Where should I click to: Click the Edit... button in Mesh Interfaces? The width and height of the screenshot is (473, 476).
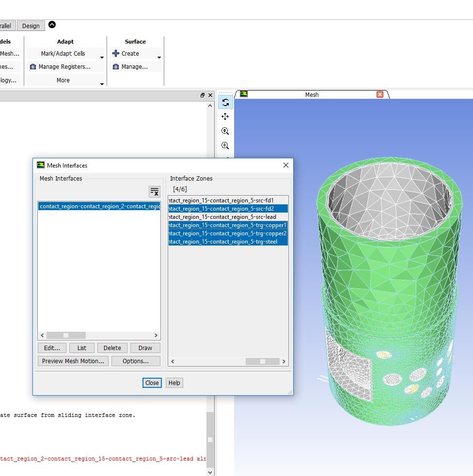[52, 348]
